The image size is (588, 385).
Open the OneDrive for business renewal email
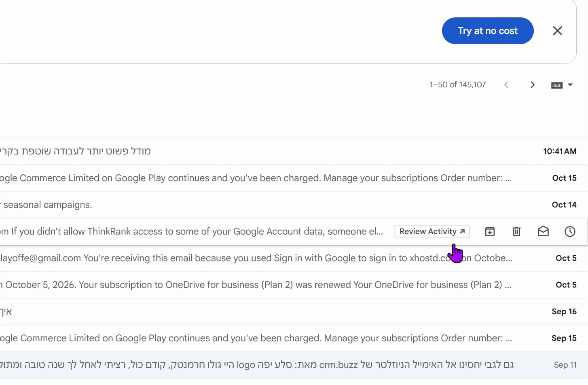tap(294, 285)
